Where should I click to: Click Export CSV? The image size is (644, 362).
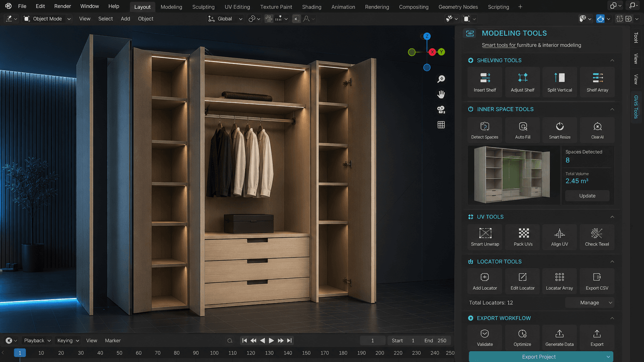click(x=597, y=281)
